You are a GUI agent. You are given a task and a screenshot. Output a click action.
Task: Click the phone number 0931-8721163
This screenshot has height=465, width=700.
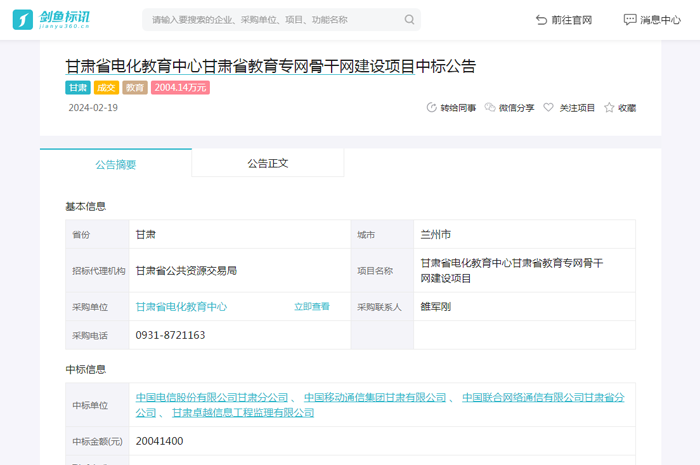tap(170, 335)
